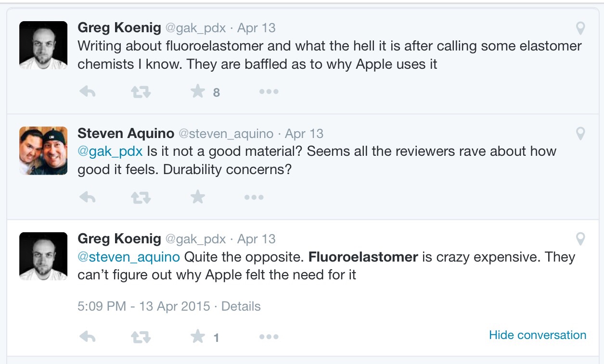Viewport: 604px width, 364px height.
Task: Open the @steven_aquino mention link
Action: (x=129, y=257)
